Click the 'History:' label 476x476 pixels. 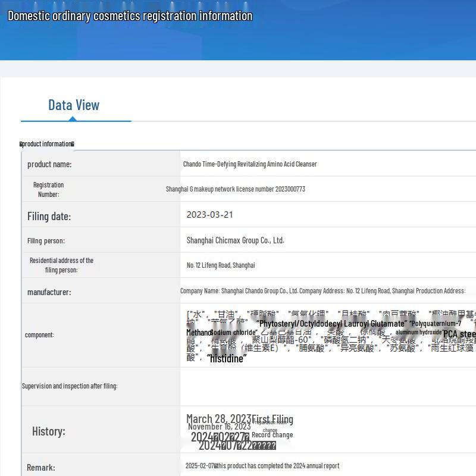click(49, 431)
